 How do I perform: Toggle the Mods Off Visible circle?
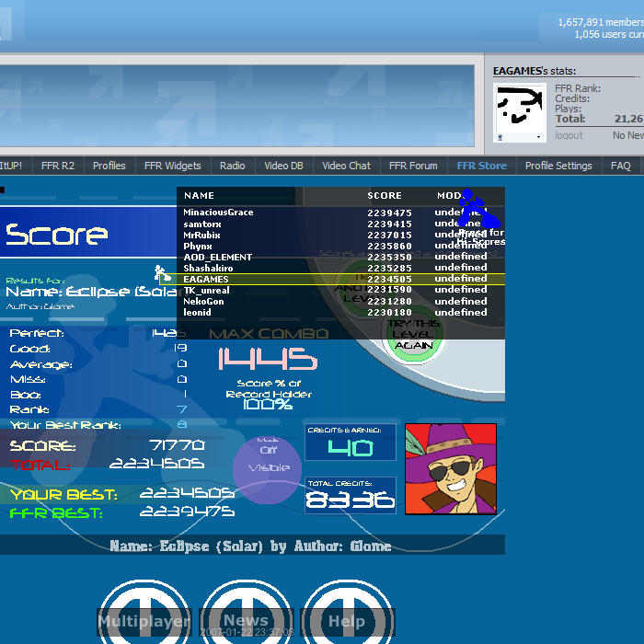click(x=267, y=467)
